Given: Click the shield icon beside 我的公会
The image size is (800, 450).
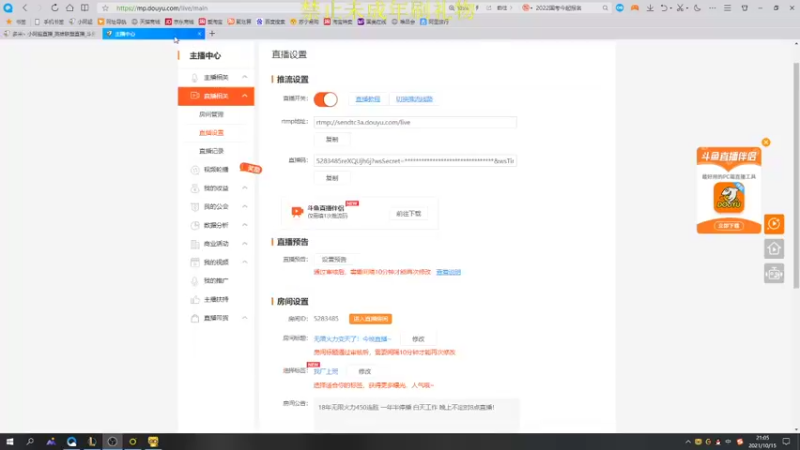Looking at the screenshot, I should pos(194,207).
